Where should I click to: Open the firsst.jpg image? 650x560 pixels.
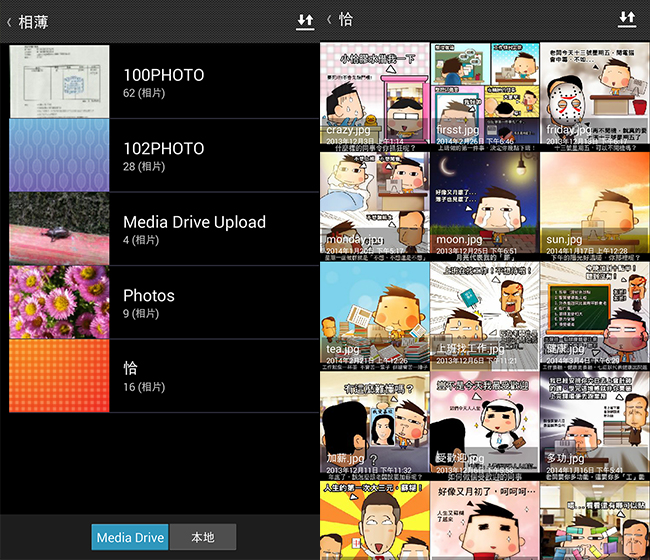484,95
